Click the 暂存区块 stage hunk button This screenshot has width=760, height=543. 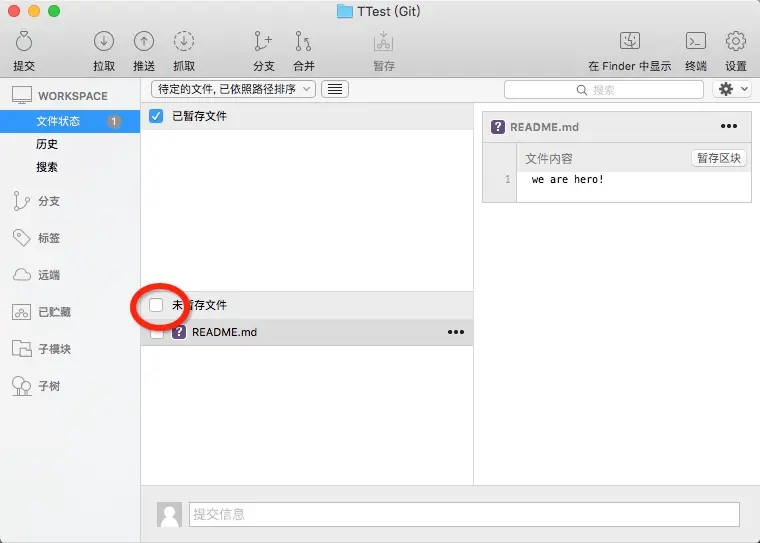[719, 158]
